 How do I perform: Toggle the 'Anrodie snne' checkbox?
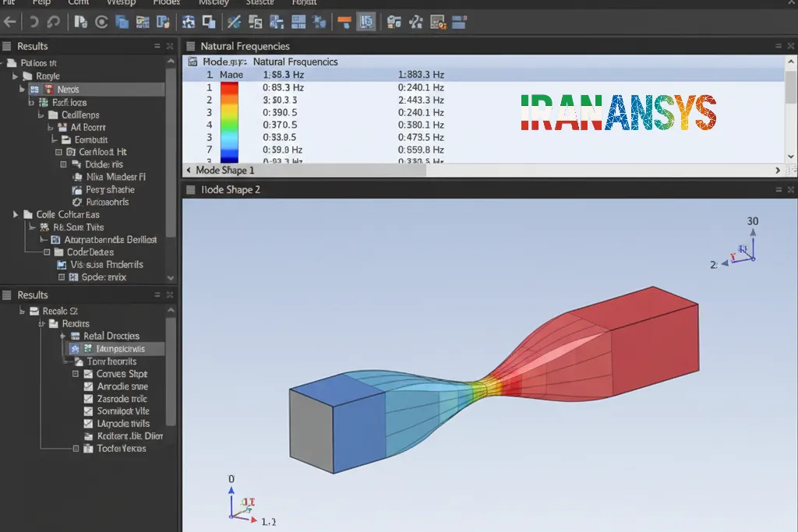(88, 386)
